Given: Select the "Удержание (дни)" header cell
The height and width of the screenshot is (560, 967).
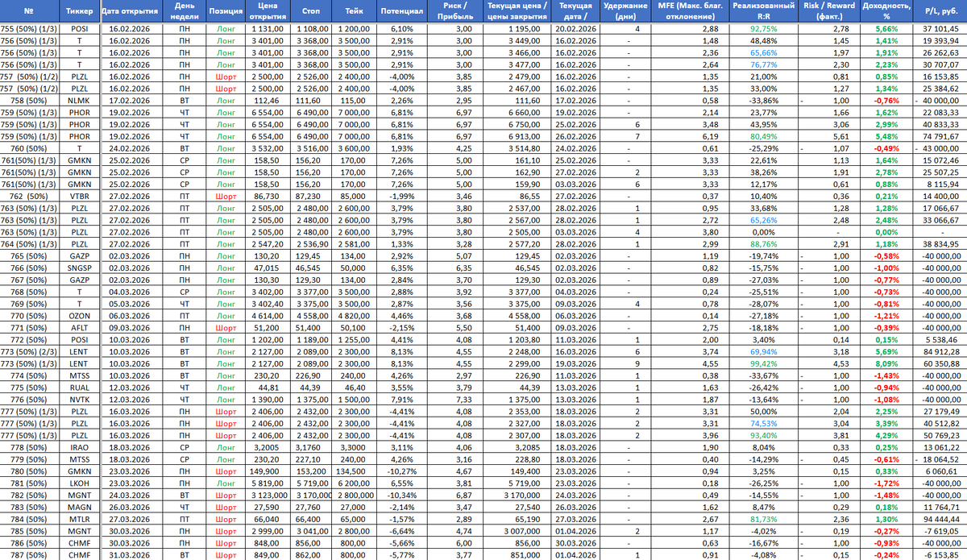Looking at the screenshot, I should [625, 12].
